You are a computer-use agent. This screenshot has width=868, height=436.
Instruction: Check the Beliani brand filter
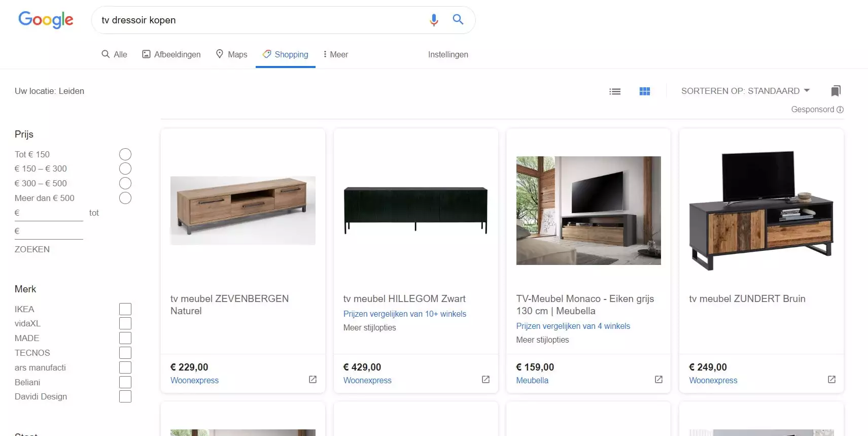pos(125,382)
